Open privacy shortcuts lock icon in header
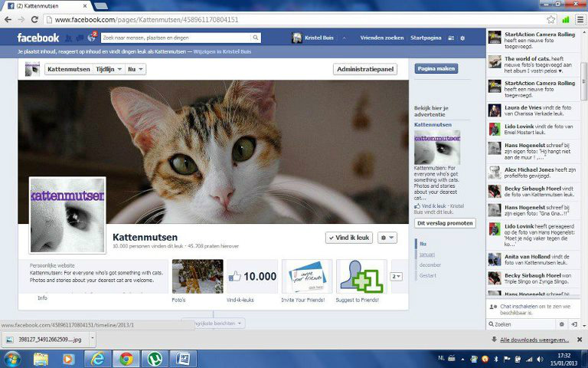588x368 pixels. [x=451, y=38]
